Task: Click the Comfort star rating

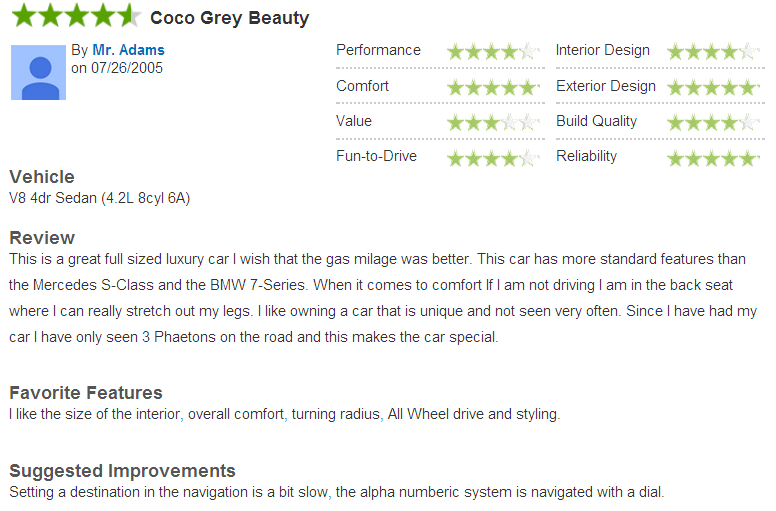Action: tap(493, 88)
